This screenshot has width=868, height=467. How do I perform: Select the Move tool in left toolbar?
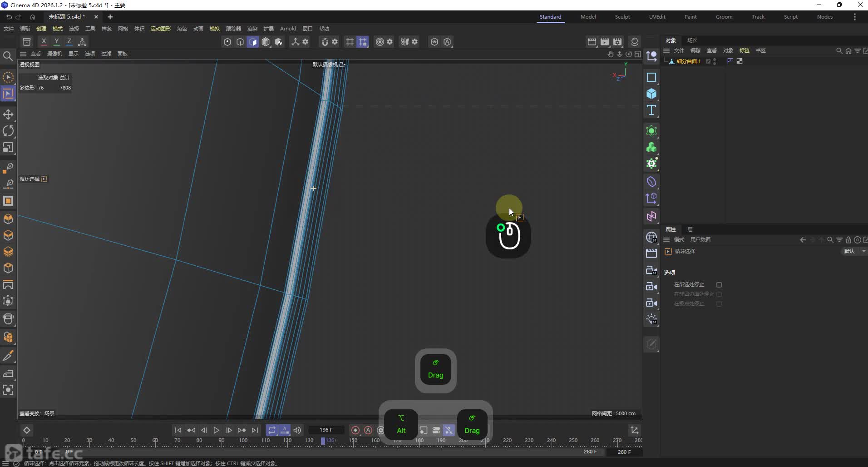pos(8,114)
